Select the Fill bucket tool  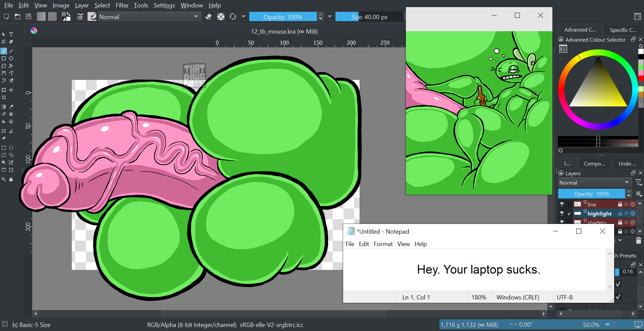pyautogui.click(x=4, y=122)
